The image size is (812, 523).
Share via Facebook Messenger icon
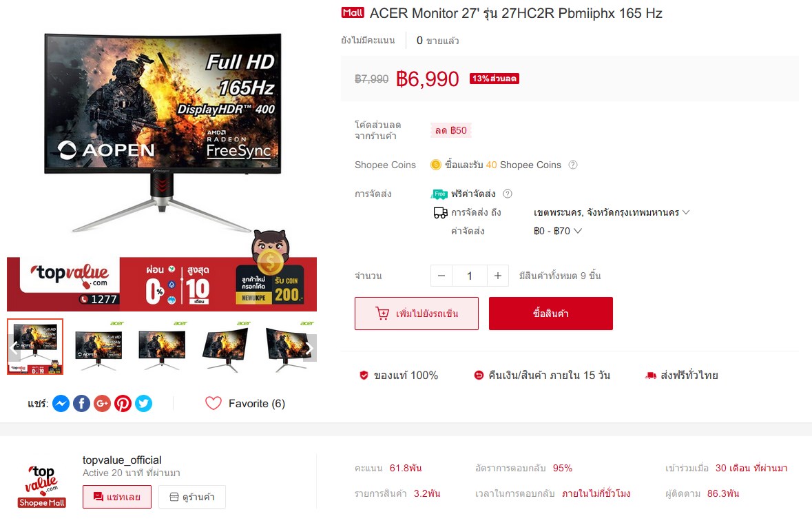click(61, 403)
